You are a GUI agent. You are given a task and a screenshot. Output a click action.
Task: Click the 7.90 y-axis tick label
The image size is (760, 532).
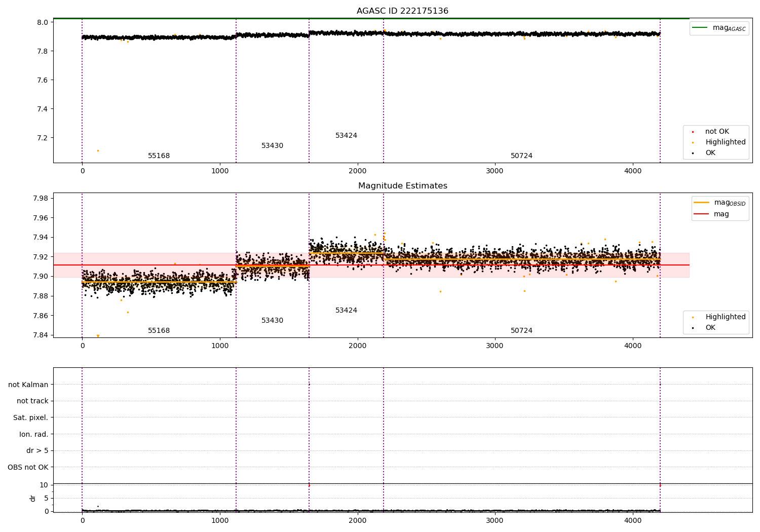(x=41, y=277)
